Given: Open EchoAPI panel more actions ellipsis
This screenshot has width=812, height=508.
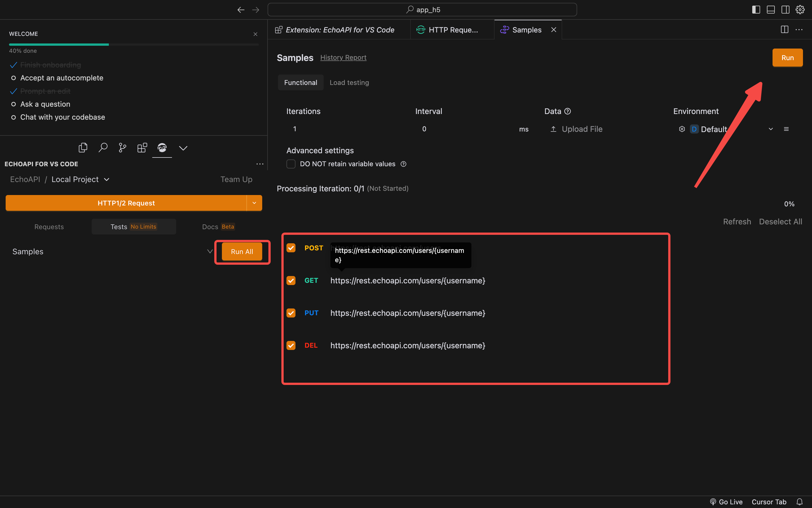Looking at the screenshot, I should (x=260, y=164).
